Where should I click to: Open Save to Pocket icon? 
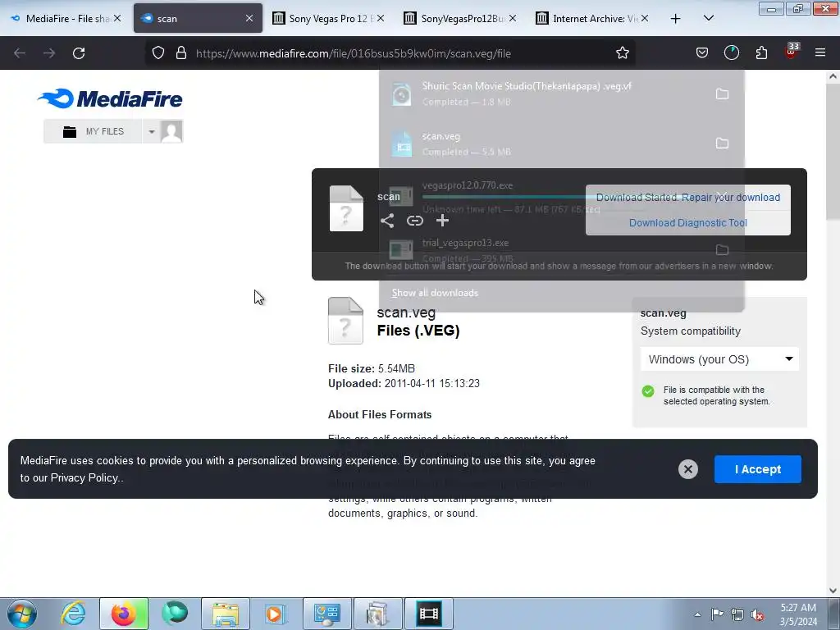(x=702, y=52)
